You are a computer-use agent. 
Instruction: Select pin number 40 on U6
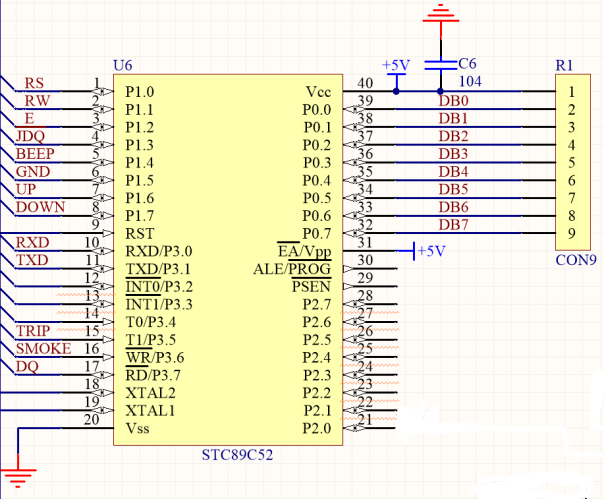(x=365, y=83)
